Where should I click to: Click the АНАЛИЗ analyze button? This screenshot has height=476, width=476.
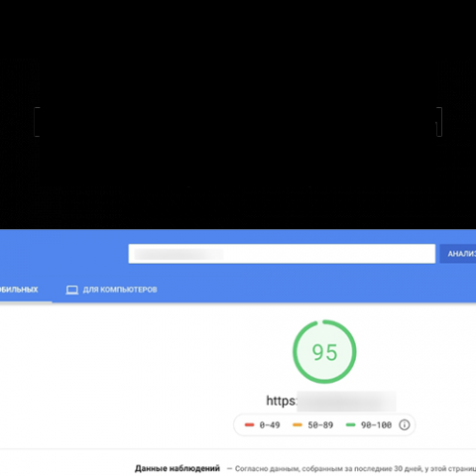point(458,254)
